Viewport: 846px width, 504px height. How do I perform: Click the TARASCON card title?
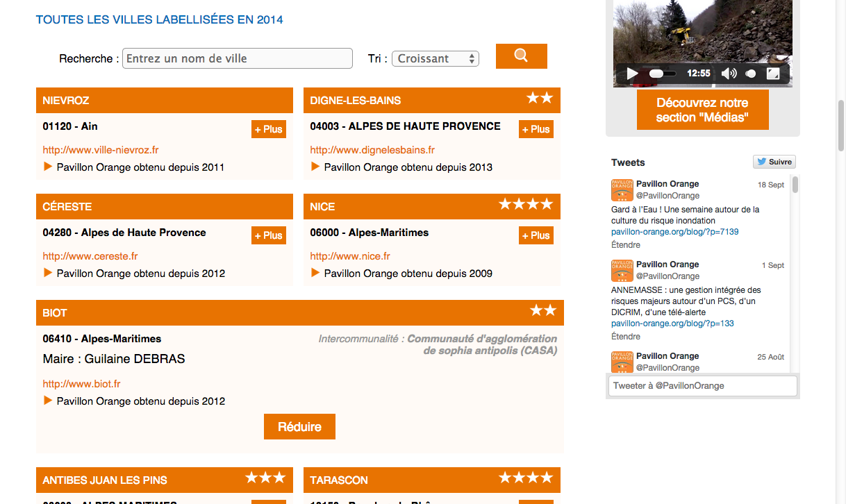pyautogui.click(x=339, y=480)
